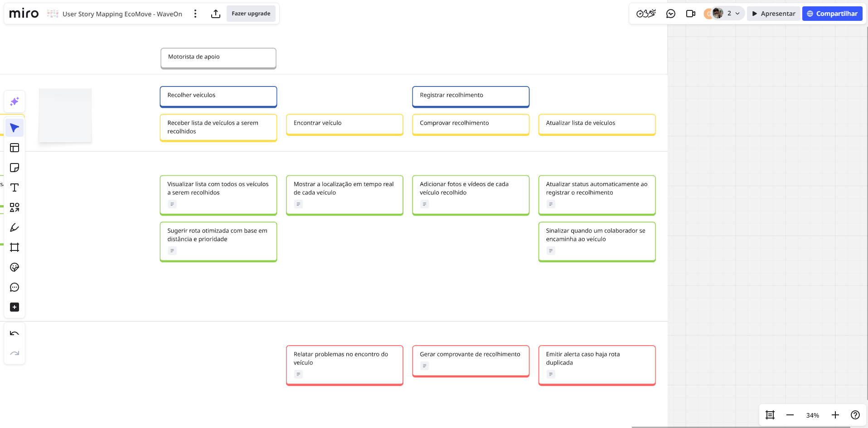Start presentation with Apresentar

tap(773, 14)
